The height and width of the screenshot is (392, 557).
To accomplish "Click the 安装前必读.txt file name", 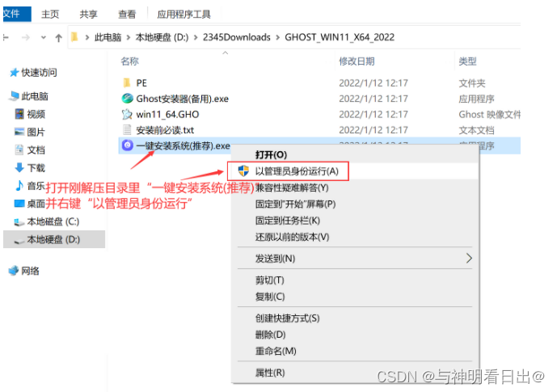I will (x=165, y=130).
